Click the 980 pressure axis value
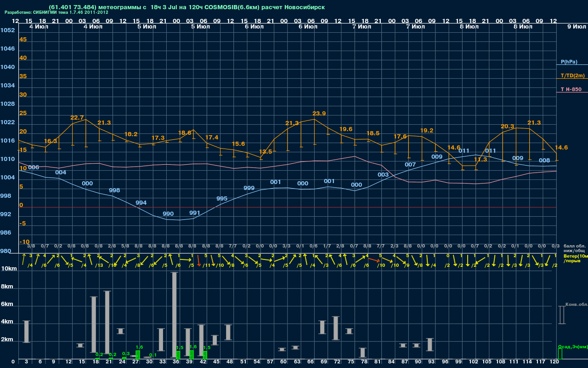Viewport: 588px width, 368px height. [6, 251]
